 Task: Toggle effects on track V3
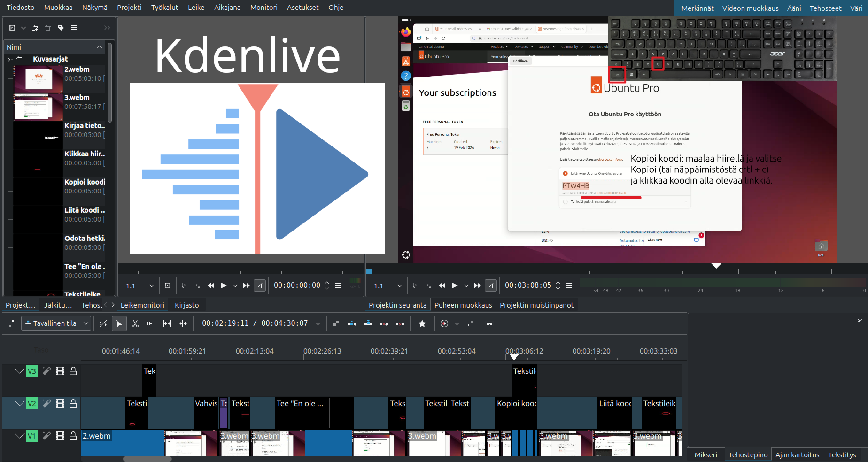46,371
